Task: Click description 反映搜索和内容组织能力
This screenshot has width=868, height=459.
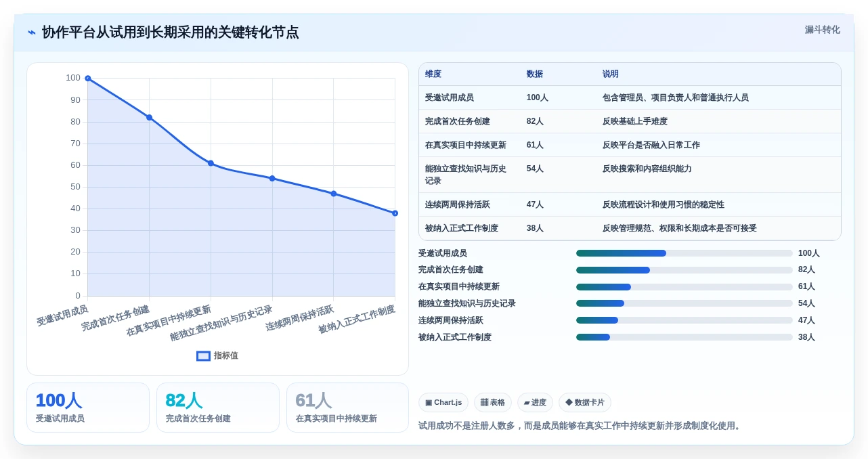Action: [x=647, y=169]
